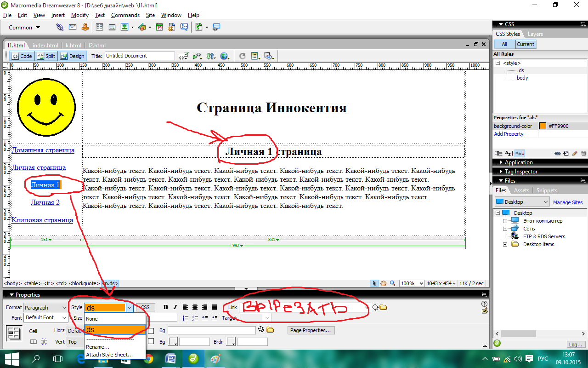Click the Media insert icon

click(142, 27)
